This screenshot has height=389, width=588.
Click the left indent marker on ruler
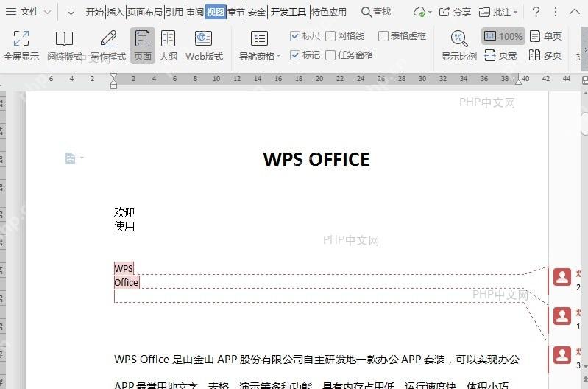113,85
